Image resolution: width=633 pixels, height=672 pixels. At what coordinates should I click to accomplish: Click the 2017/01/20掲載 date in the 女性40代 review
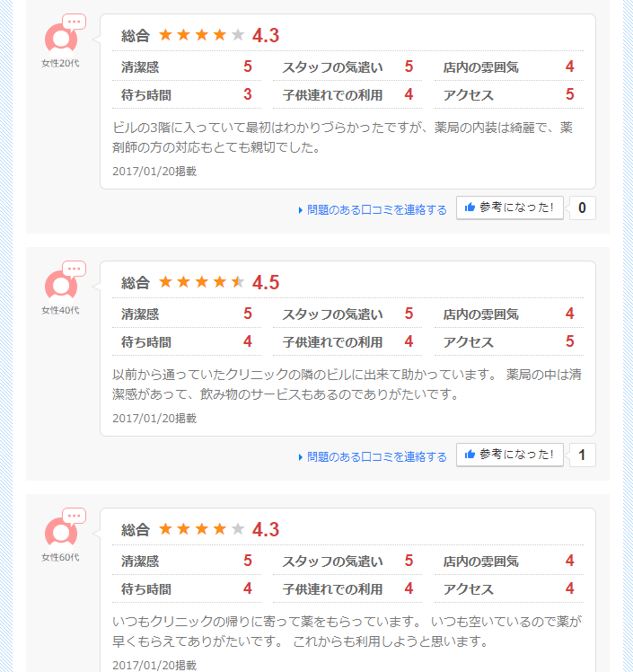[154, 418]
